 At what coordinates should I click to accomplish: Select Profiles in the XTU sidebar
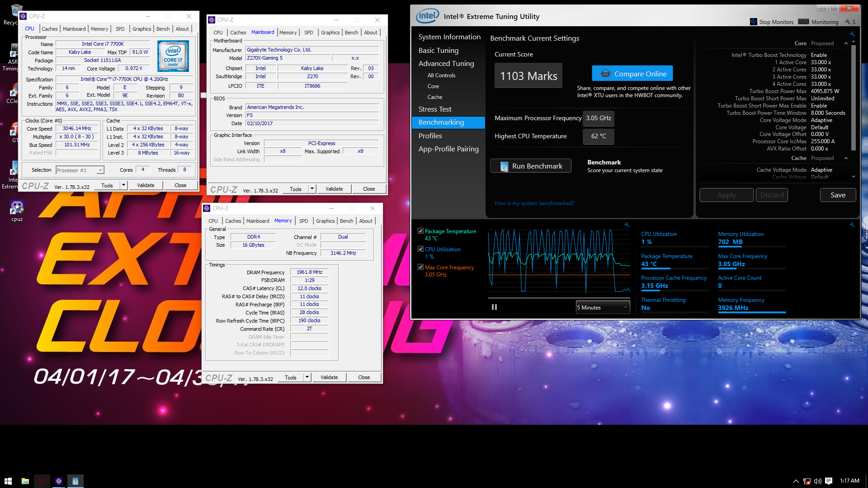(430, 136)
